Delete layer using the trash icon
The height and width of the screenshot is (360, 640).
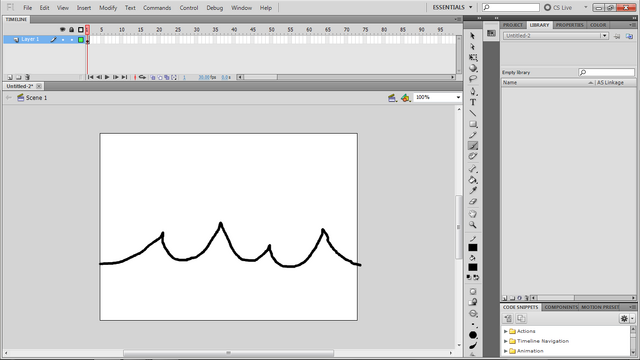coord(27,77)
